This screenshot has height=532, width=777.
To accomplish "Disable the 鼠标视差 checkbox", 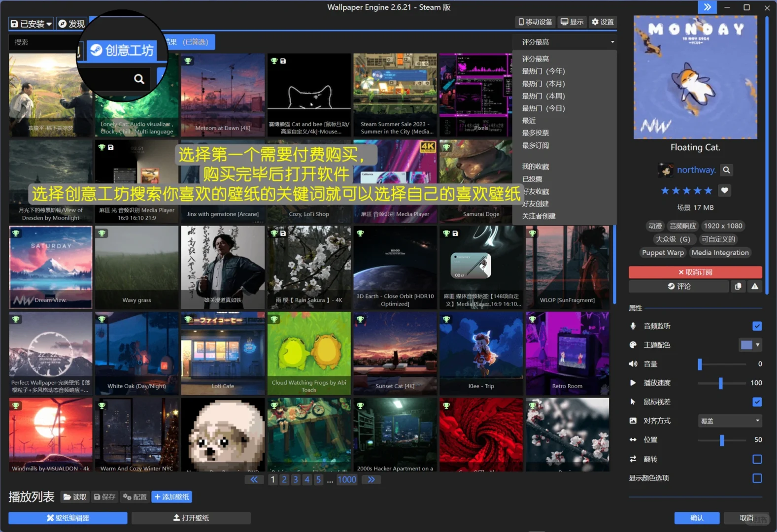I will [757, 402].
